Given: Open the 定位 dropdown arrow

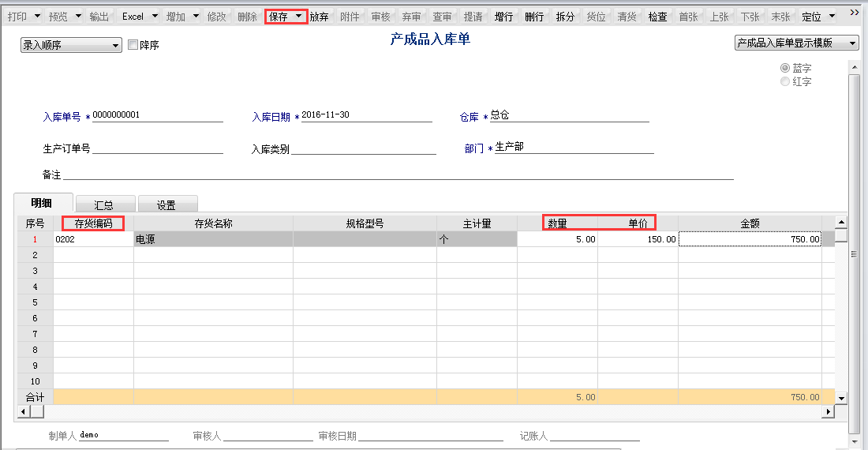Looking at the screenshot, I should tap(832, 16).
